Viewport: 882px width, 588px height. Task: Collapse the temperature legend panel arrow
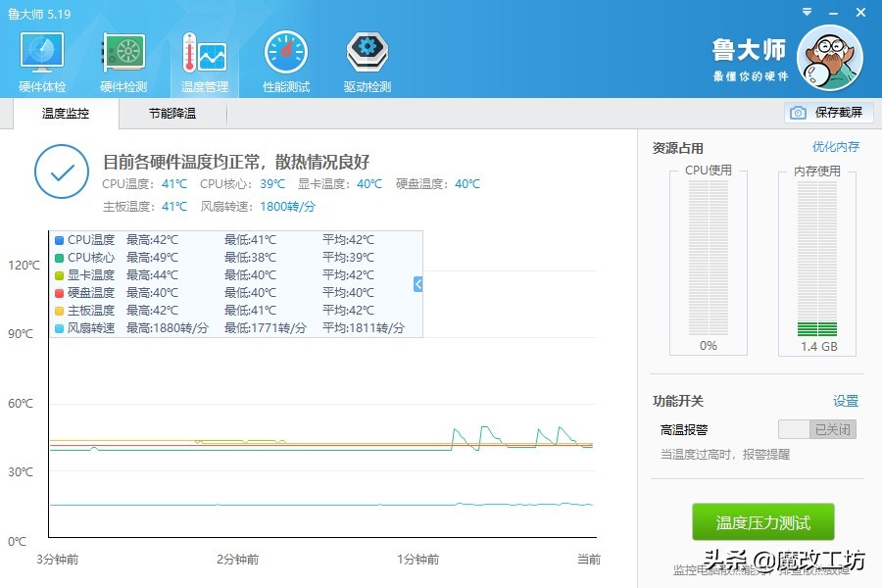[418, 284]
